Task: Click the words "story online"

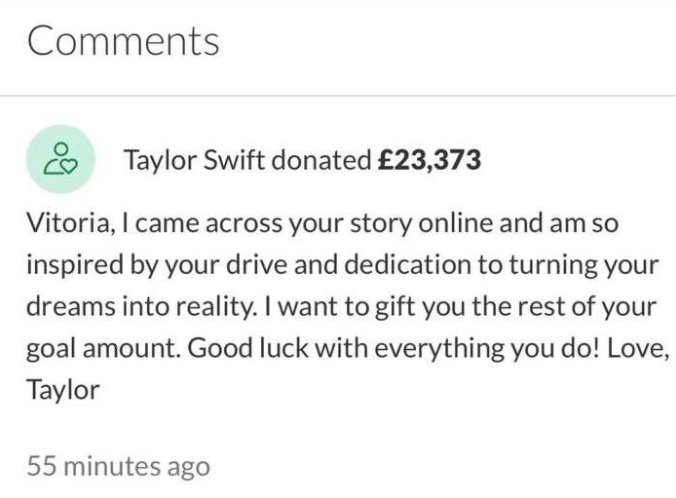Action: (407, 224)
